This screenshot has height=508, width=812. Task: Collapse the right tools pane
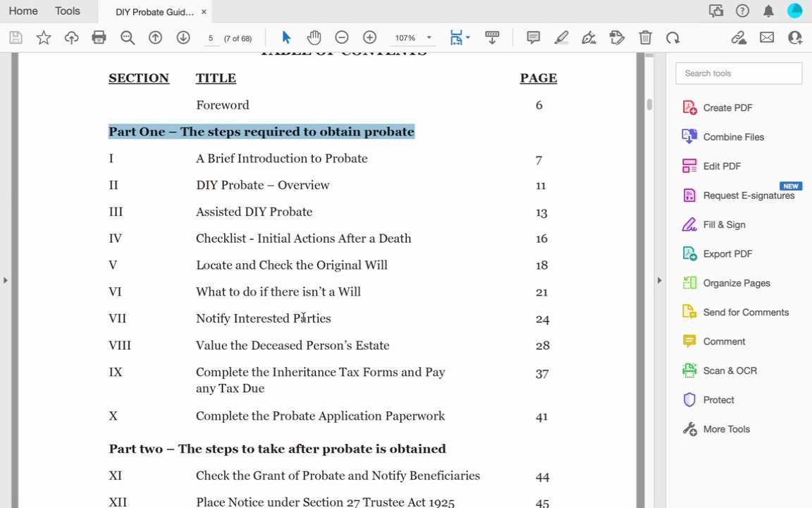pyautogui.click(x=659, y=280)
